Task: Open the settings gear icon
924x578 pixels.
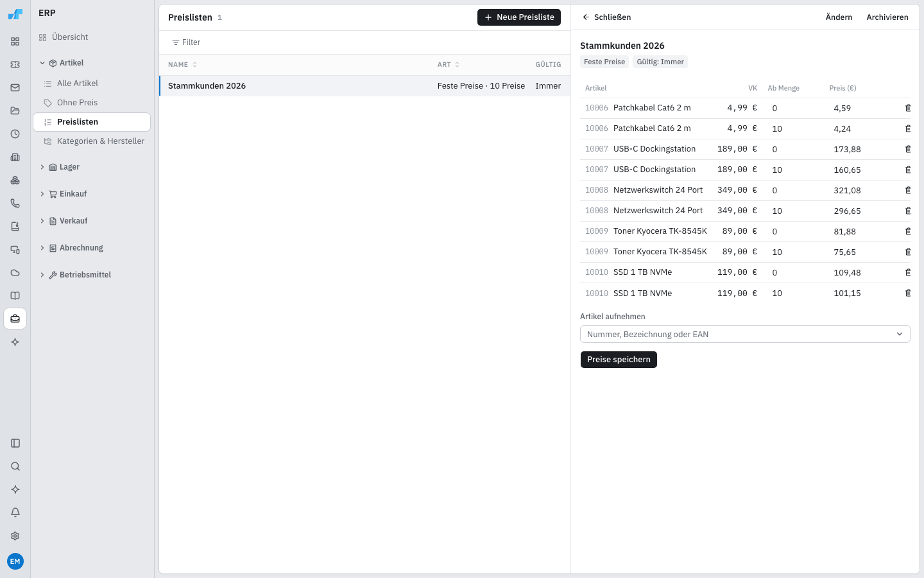Action: pyautogui.click(x=15, y=536)
